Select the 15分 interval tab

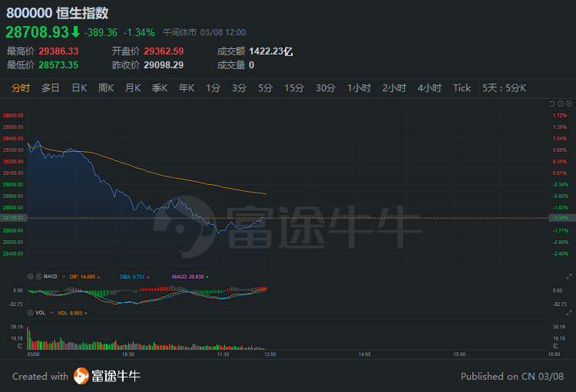point(294,88)
